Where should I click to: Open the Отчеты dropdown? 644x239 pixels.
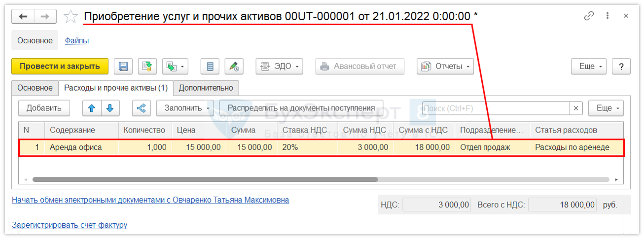pos(445,66)
